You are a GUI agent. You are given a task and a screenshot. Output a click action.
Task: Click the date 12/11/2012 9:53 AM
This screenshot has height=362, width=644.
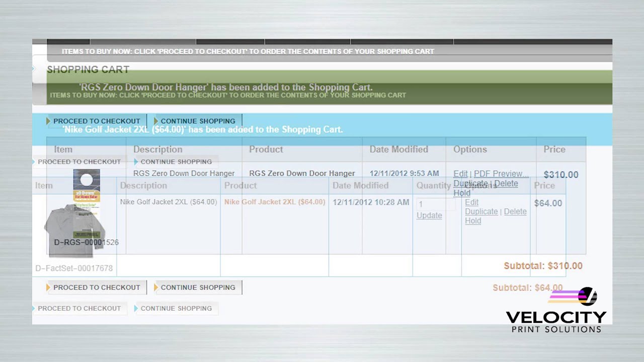[404, 173]
